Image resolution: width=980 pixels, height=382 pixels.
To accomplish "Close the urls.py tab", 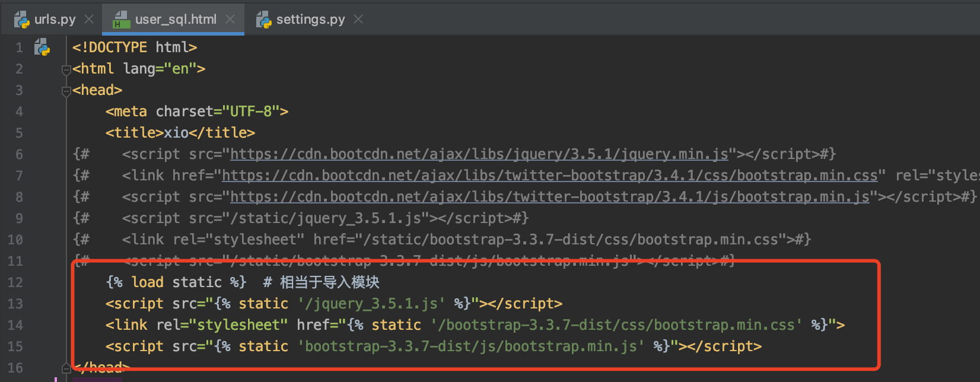I will point(89,20).
